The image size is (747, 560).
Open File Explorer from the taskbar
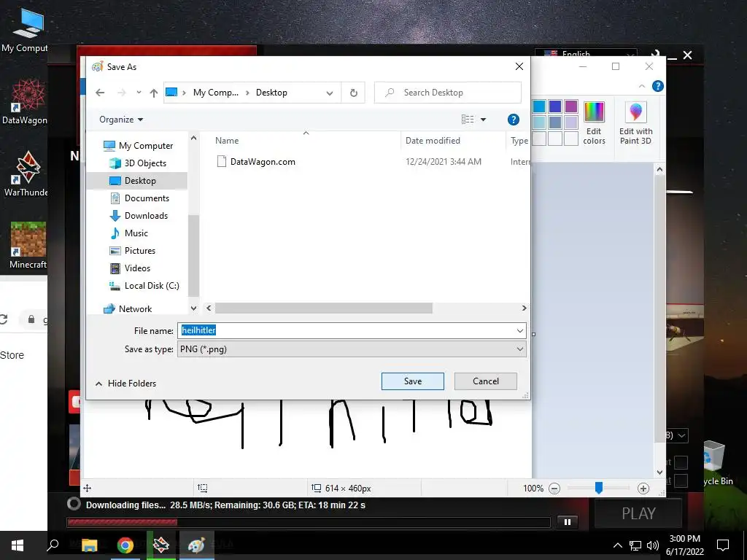coord(89,545)
